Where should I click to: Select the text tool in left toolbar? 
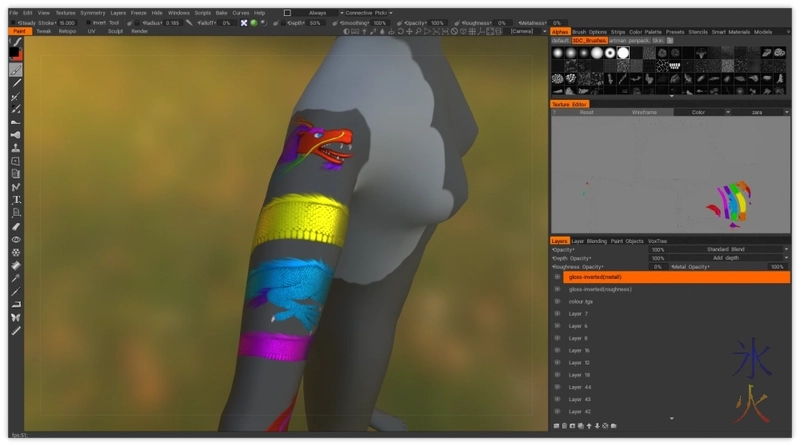coord(16,200)
